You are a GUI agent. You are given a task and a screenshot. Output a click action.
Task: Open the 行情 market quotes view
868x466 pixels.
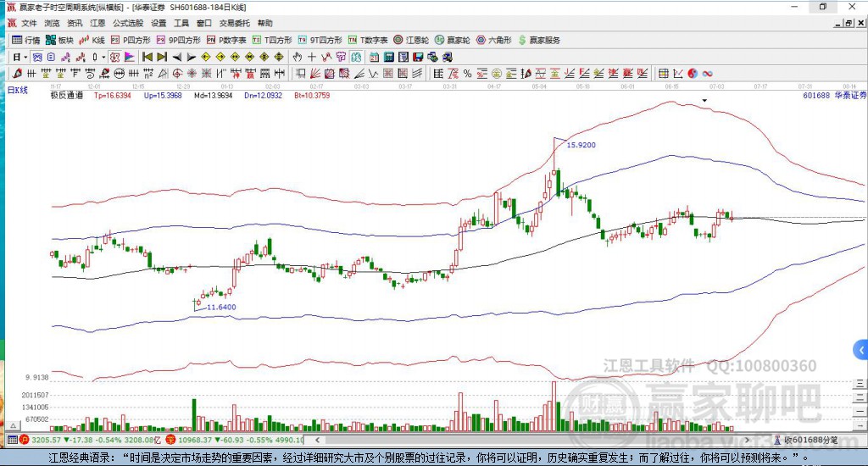26,40
